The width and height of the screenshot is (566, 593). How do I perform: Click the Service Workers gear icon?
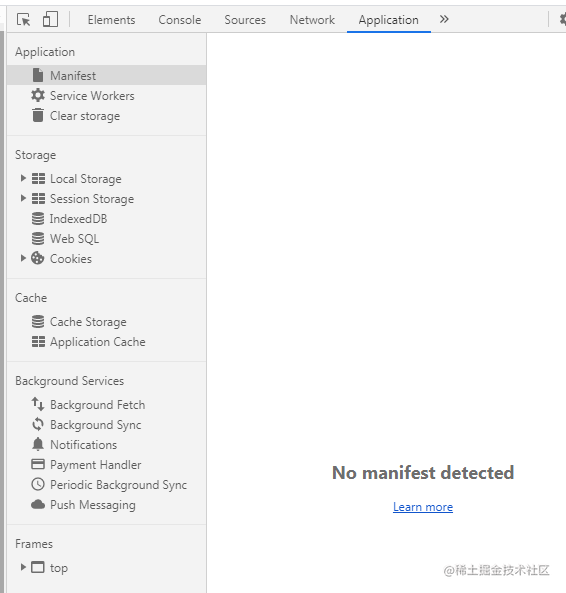(x=38, y=95)
